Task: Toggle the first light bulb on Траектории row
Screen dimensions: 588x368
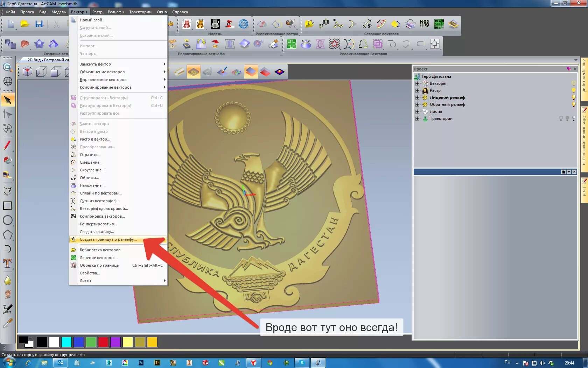Action: 561,118
